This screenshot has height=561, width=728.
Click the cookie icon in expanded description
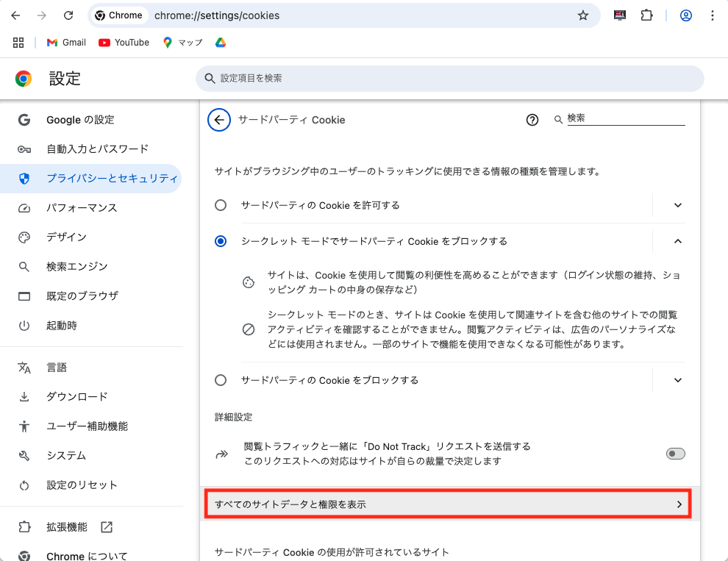click(249, 282)
